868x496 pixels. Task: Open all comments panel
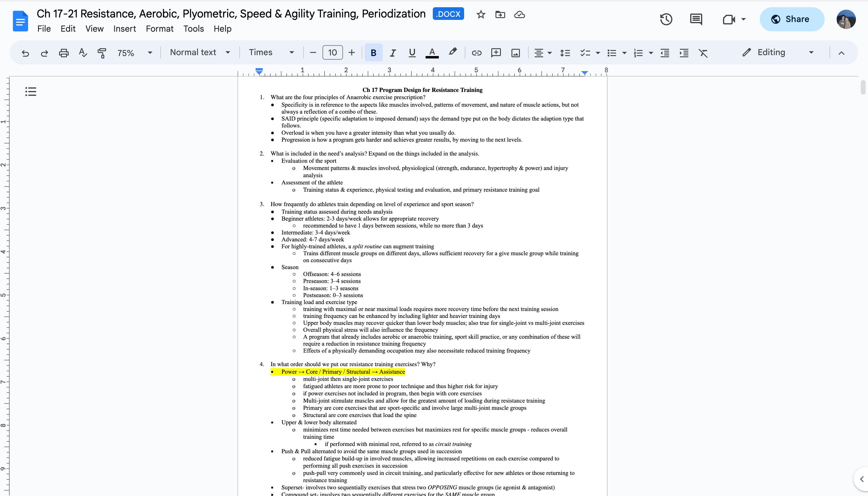[696, 19]
